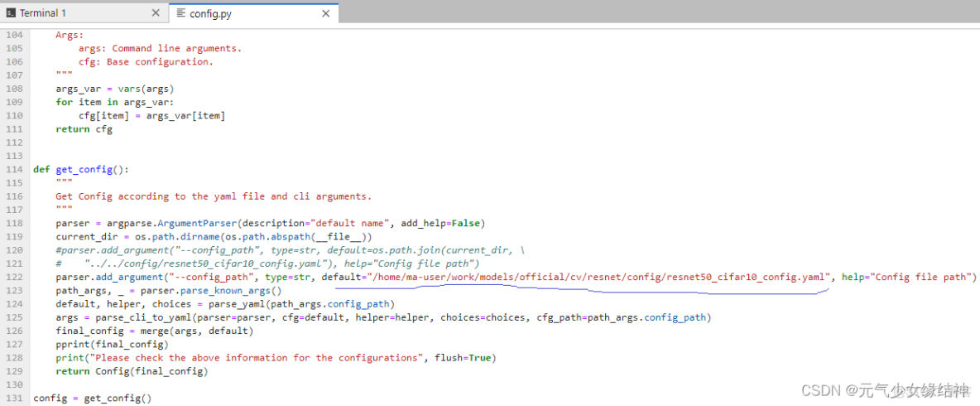Click 'final_config = merge(args, default)' line
The height and width of the screenshot is (406, 980).
pyautogui.click(x=155, y=331)
